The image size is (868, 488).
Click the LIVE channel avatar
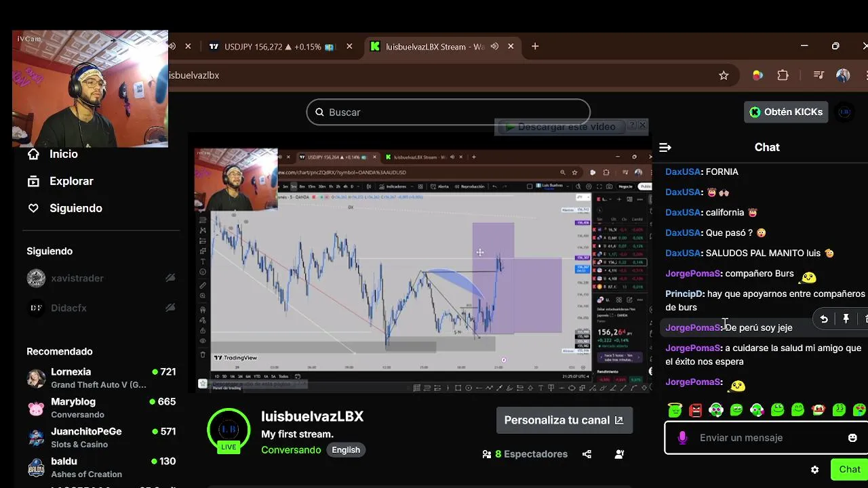[229, 430]
